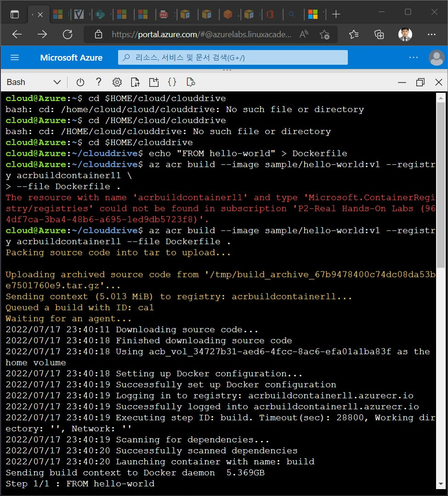Open the Edge tab actions menu icon
448x496 pixels.
15,14
